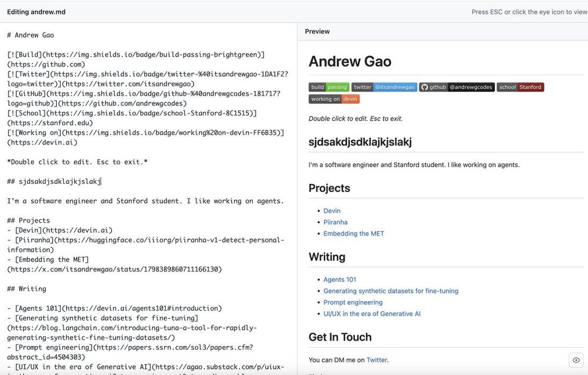Click the '[Agents 101]' markdown line in editor
The height and width of the screenshot is (375, 588).
click(x=114, y=309)
